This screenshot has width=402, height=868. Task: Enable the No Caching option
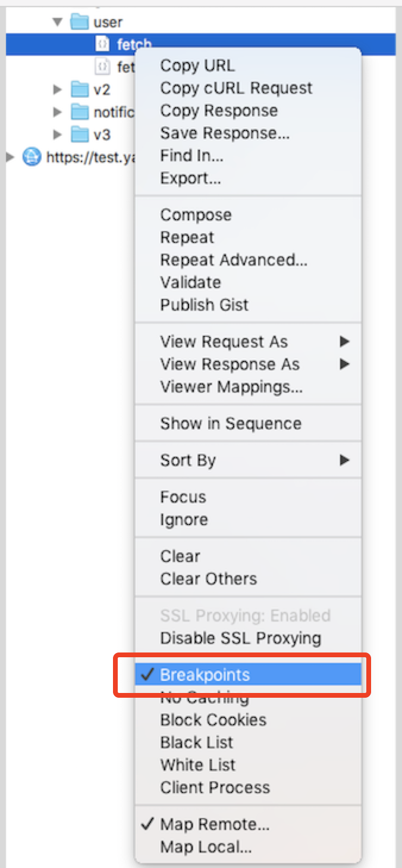[x=205, y=697]
